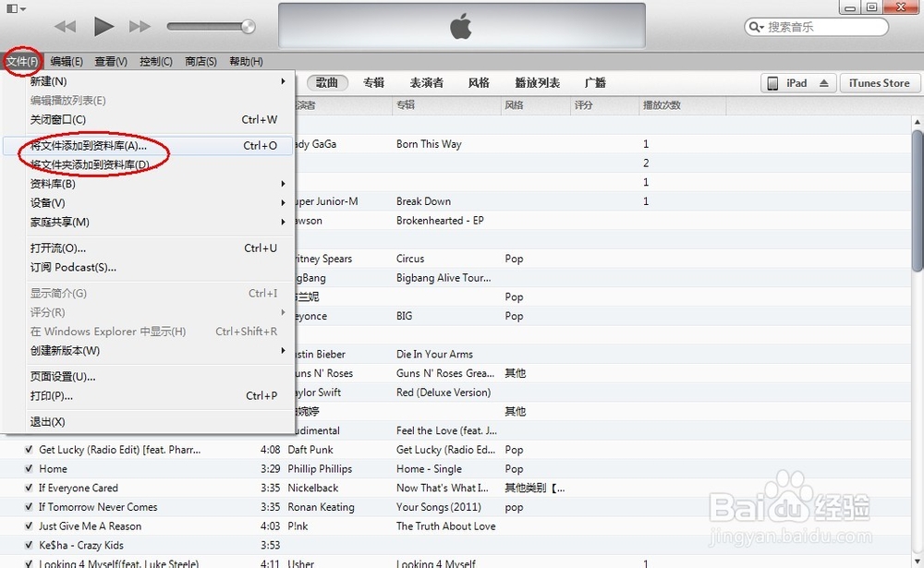Image resolution: width=924 pixels, height=568 pixels.
Task: Sort by the 播放次数 column header
Action: (683, 105)
